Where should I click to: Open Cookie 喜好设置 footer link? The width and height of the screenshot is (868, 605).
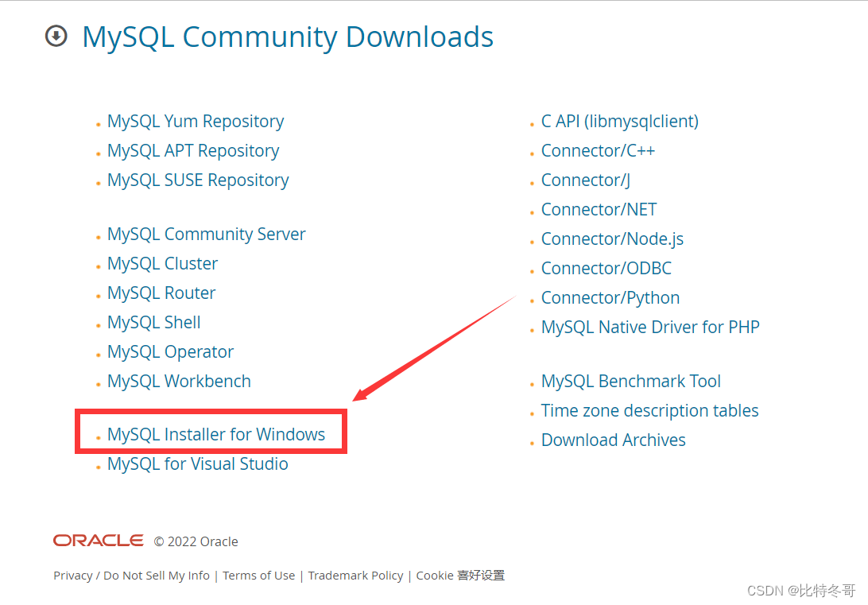click(x=460, y=576)
